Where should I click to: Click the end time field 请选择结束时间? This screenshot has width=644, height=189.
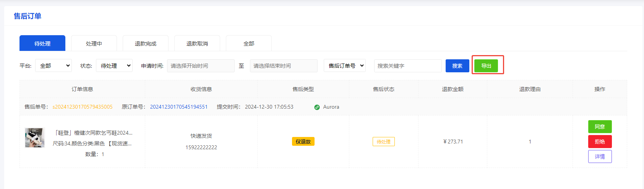(x=284, y=66)
